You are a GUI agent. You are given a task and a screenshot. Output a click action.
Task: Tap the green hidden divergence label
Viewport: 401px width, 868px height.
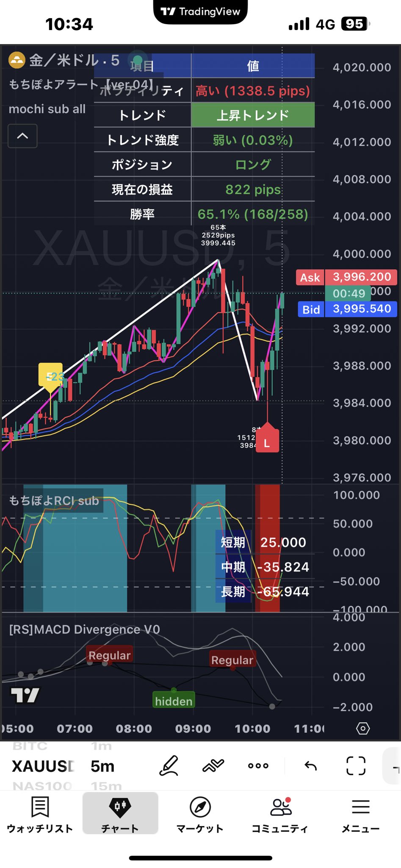coord(174,701)
